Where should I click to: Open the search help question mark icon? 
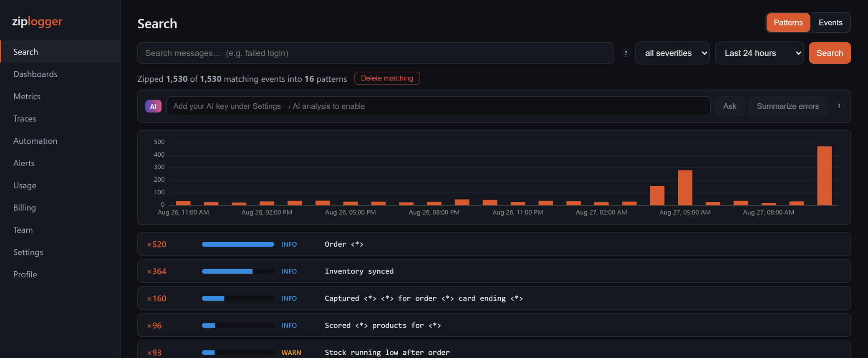(626, 53)
